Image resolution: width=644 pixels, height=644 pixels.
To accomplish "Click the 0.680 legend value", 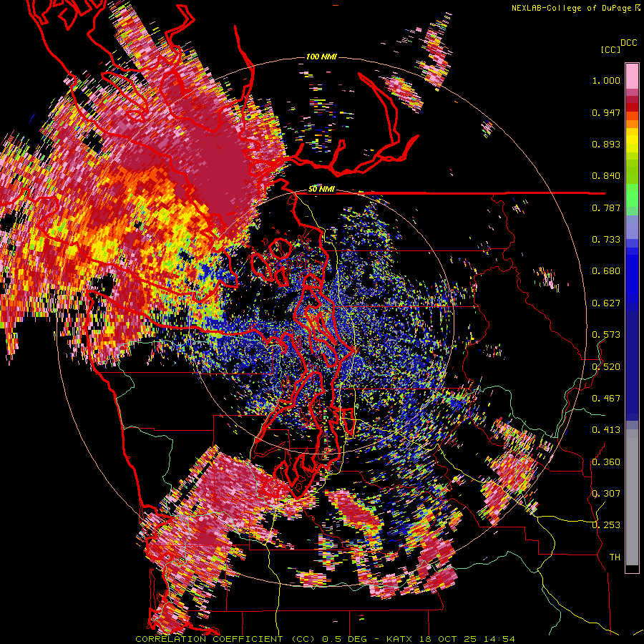I will tap(606, 271).
